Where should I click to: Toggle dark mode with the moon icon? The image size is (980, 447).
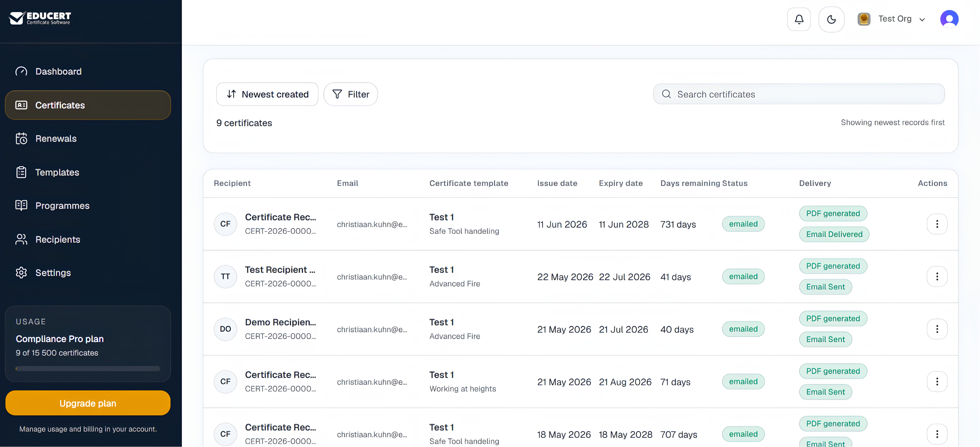(831, 19)
